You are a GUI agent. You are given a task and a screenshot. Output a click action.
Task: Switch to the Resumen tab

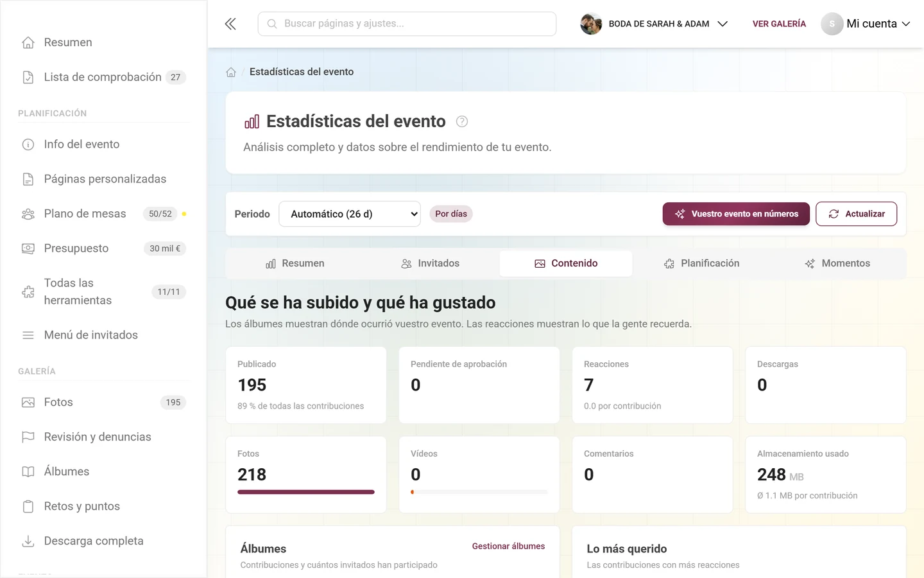point(295,263)
